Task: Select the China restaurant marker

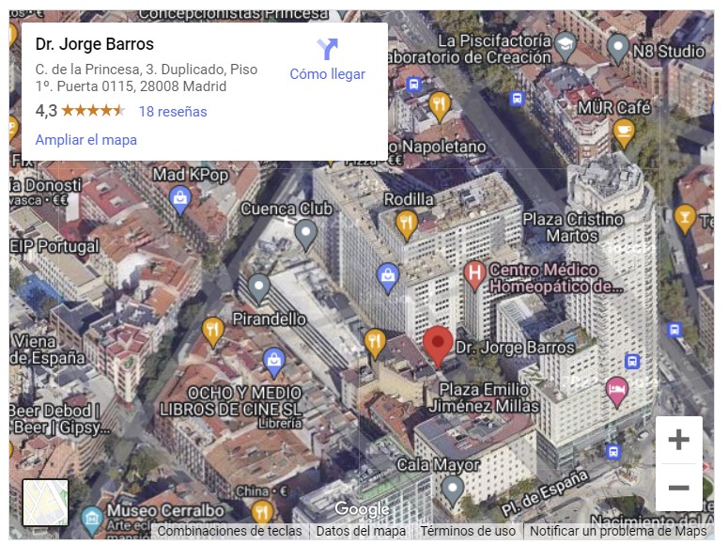Action: pyautogui.click(x=262, y=514)
